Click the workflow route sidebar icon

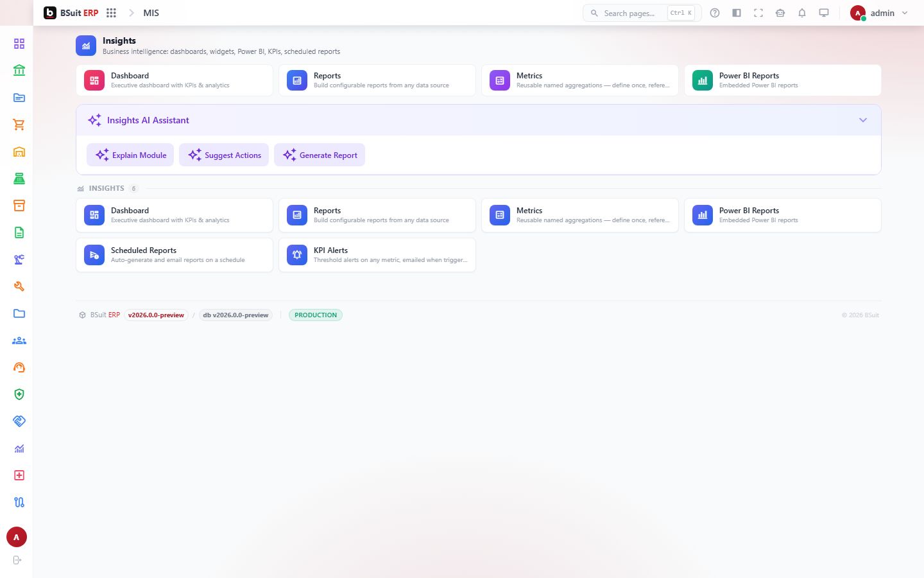[x=19, y=502]
